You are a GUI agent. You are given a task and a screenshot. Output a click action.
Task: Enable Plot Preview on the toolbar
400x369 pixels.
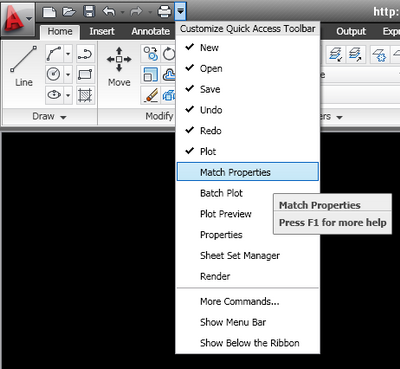point(247,214)
